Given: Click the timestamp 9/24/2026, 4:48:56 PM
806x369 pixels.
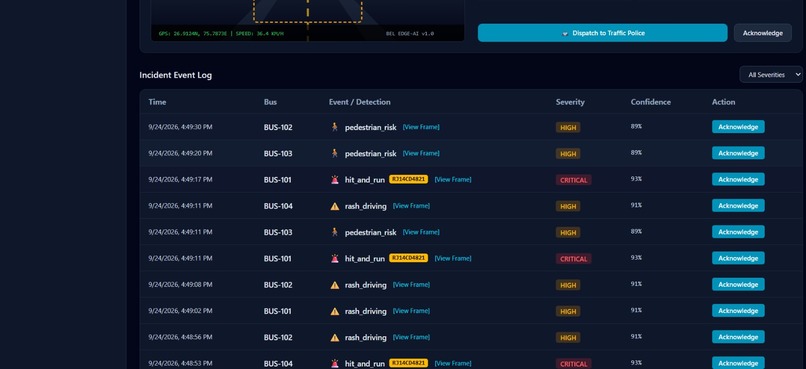Looking at the screenshot, I should point(180,337).
